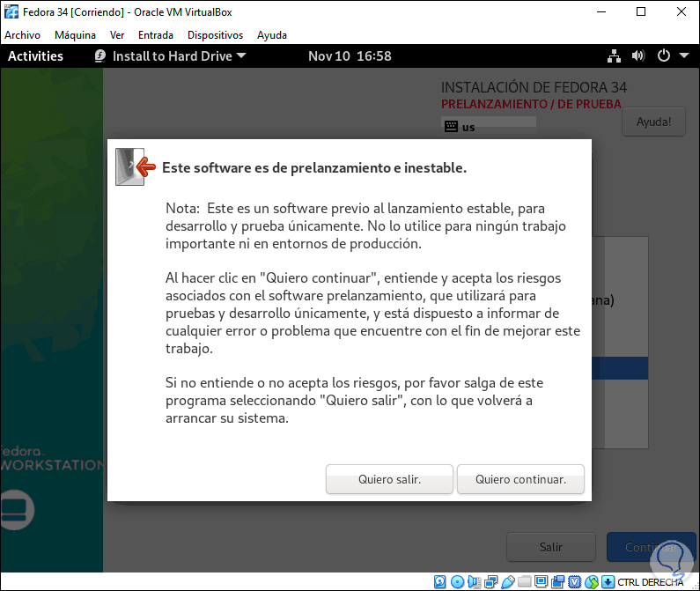Click the Install to Hard Drive app icon
The image size is (700, 591).
[x=100, y=55]
